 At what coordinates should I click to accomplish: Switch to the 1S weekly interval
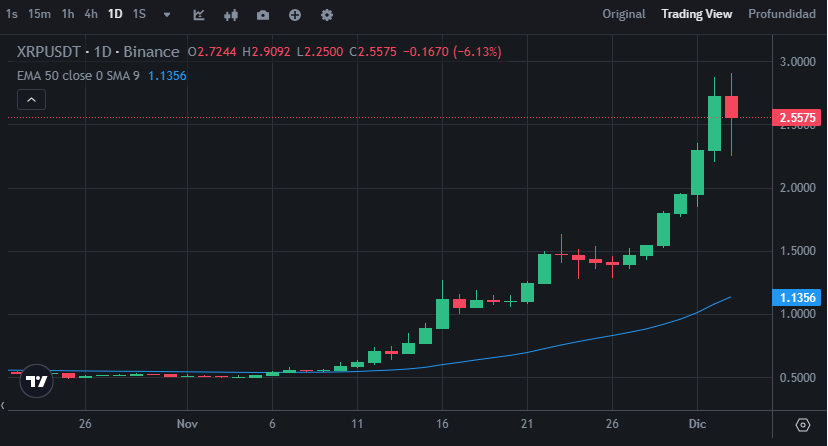click(139, 14)
